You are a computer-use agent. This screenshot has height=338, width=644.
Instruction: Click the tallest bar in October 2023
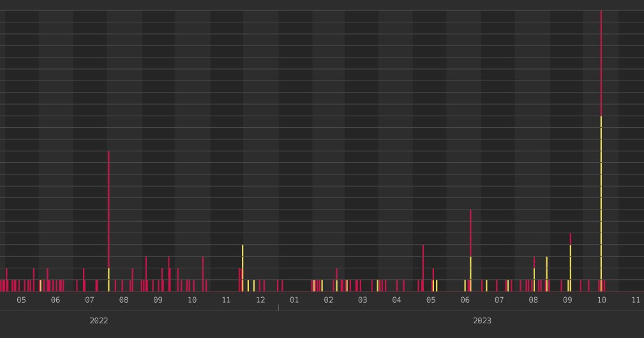[601, 151]
